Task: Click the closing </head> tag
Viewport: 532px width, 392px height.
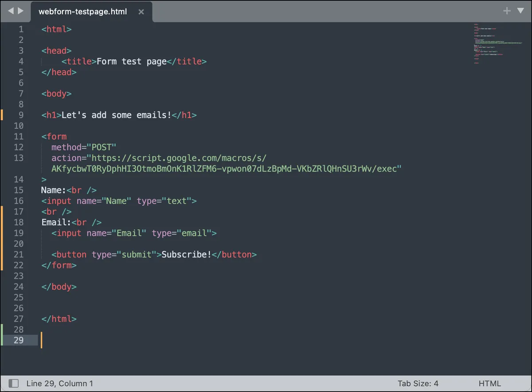Action: (59, 72)
